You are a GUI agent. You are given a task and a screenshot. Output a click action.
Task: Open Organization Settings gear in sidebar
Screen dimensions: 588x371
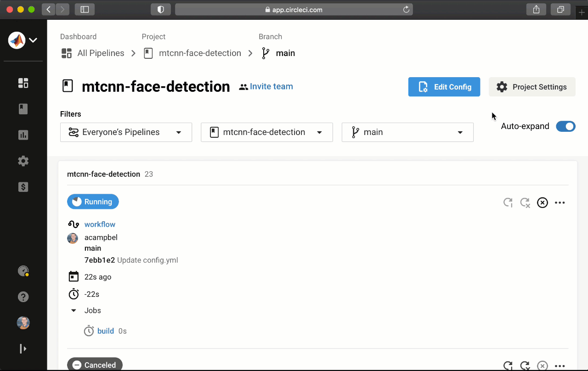pos(23,161)
